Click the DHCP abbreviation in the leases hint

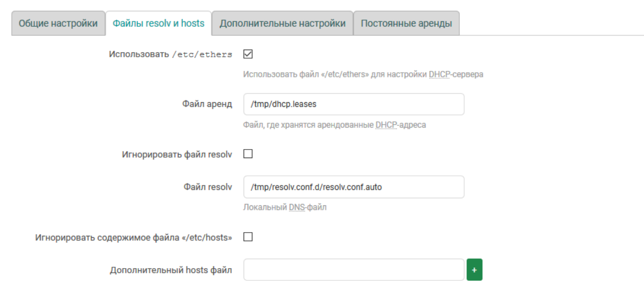point(384,125)
